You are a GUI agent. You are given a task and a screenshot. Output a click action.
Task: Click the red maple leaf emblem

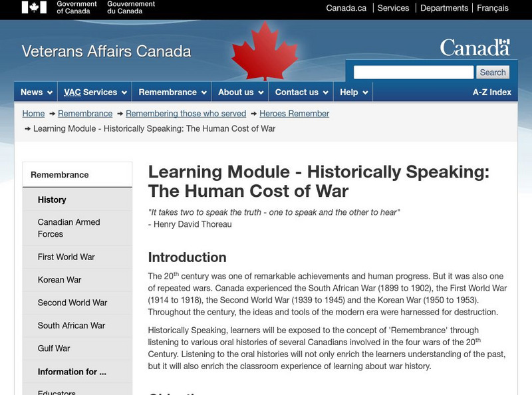point(265,51)
